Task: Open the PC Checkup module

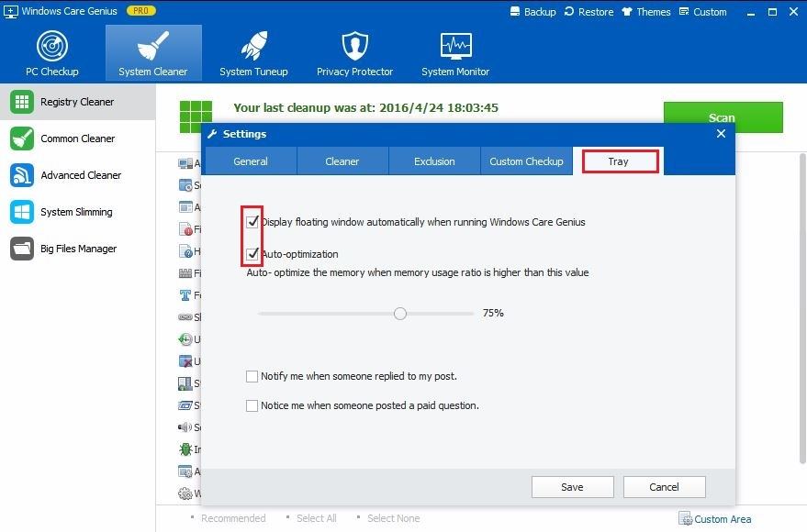Action: pos(52,53)
